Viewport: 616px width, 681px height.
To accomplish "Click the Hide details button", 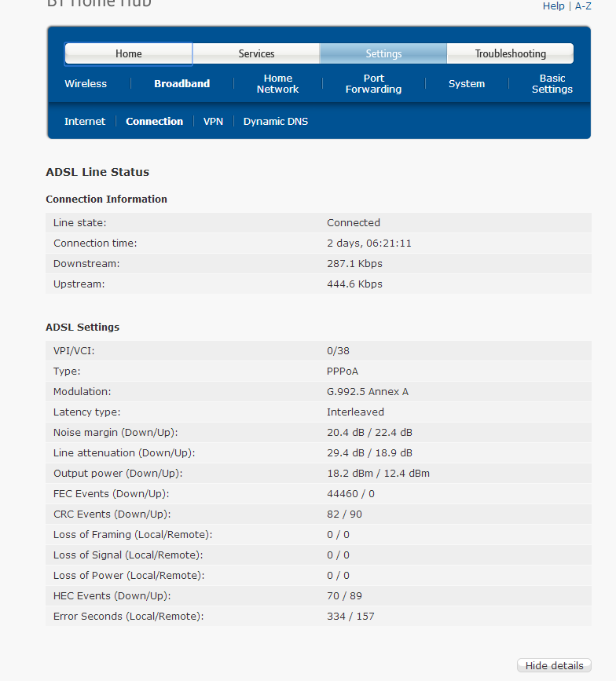I will point(554,665).
